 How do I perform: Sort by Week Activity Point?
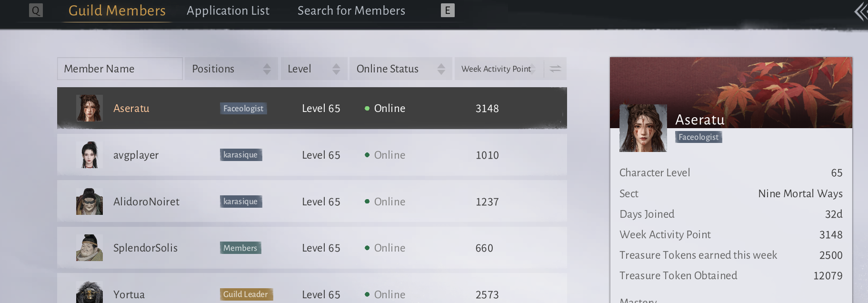(499, 69)
